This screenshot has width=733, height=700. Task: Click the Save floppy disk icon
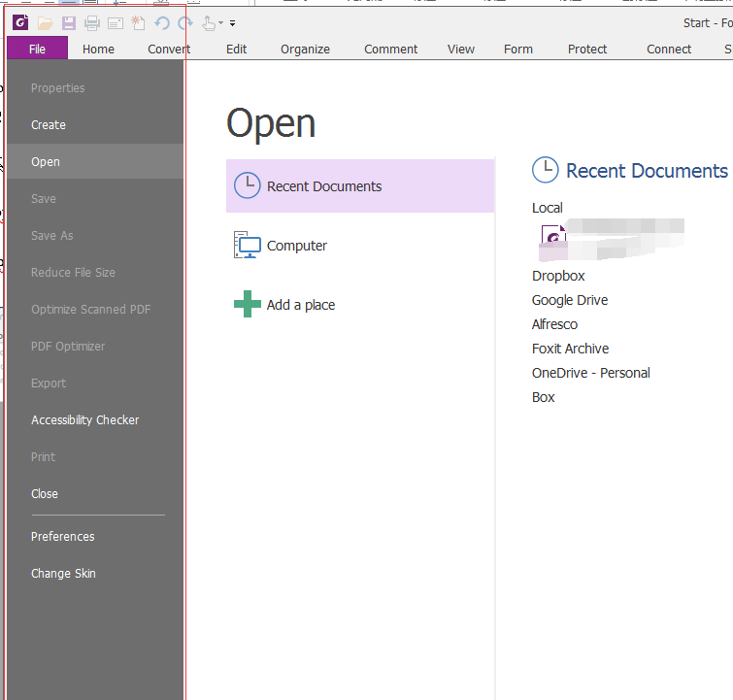pos(68,22)
